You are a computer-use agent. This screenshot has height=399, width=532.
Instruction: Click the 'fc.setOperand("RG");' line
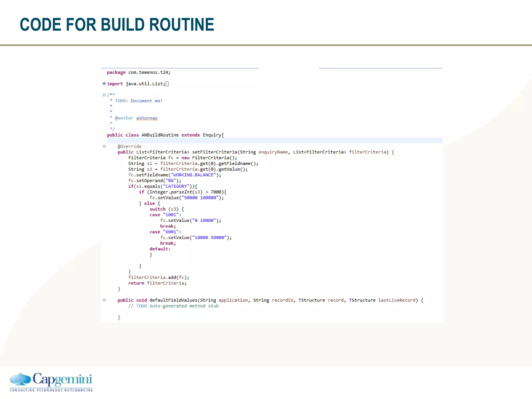pos(155,181)
